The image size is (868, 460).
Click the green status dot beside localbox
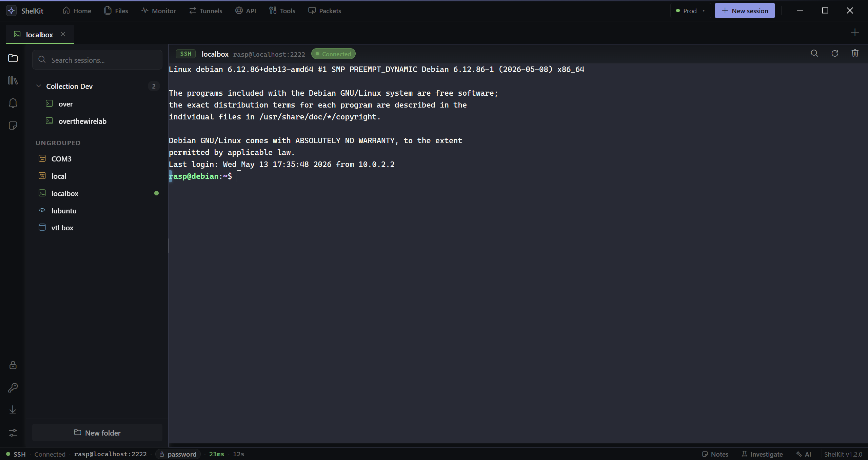[156, 193]
